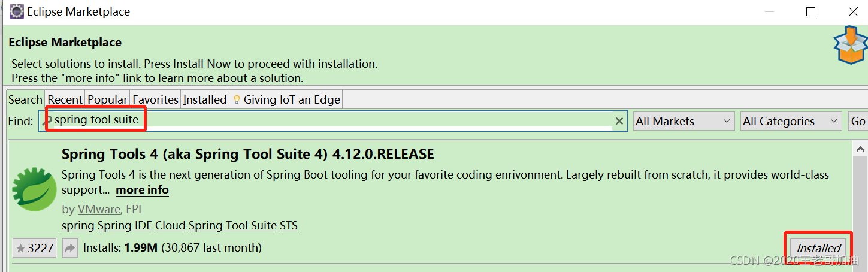The height and width of the screenshot is (272, 868).
Task: Open the Search tab
Action: [25, 99]
